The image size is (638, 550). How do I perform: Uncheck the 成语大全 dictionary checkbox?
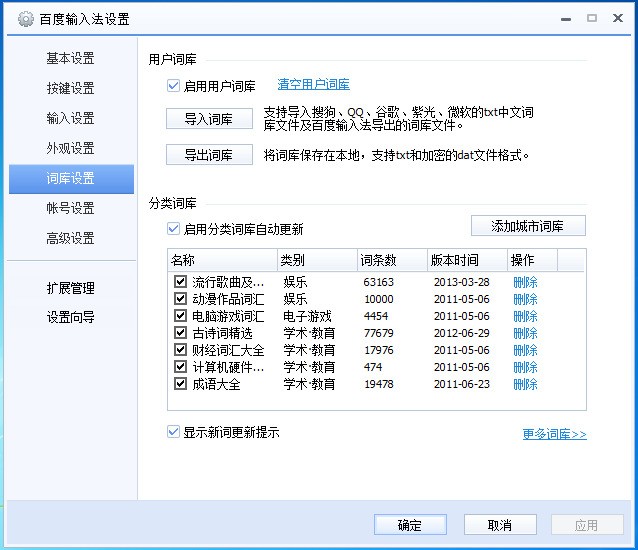180,384
